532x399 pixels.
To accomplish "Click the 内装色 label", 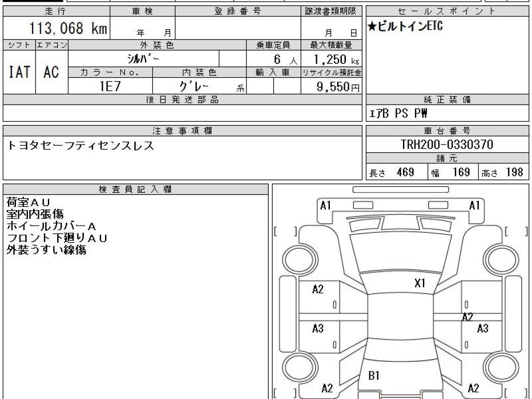I will click(x=199, y=72).
